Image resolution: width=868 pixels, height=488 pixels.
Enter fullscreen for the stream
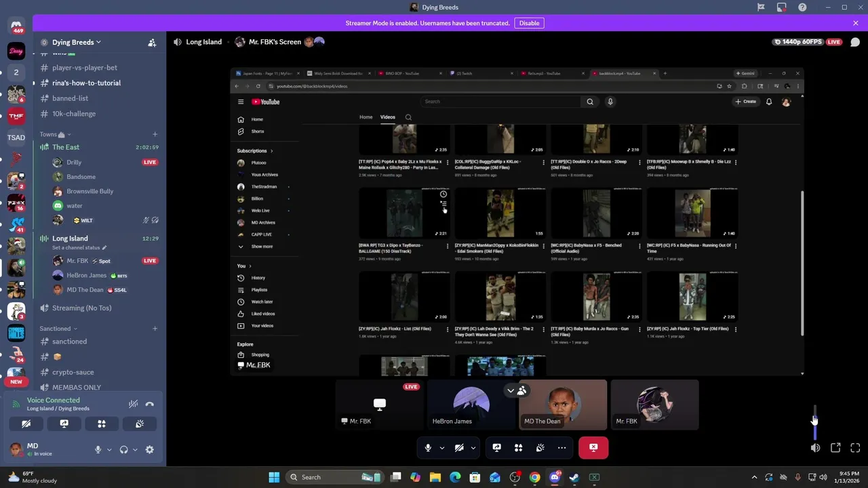pos(855,448)
